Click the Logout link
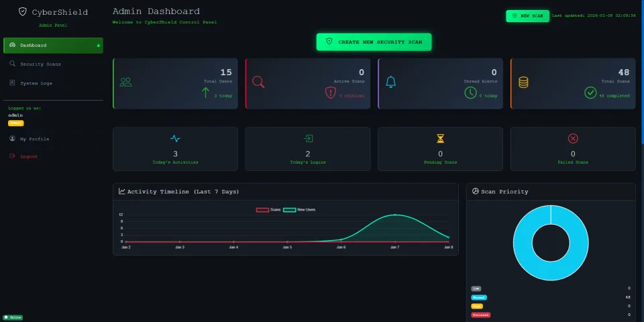 54,156
